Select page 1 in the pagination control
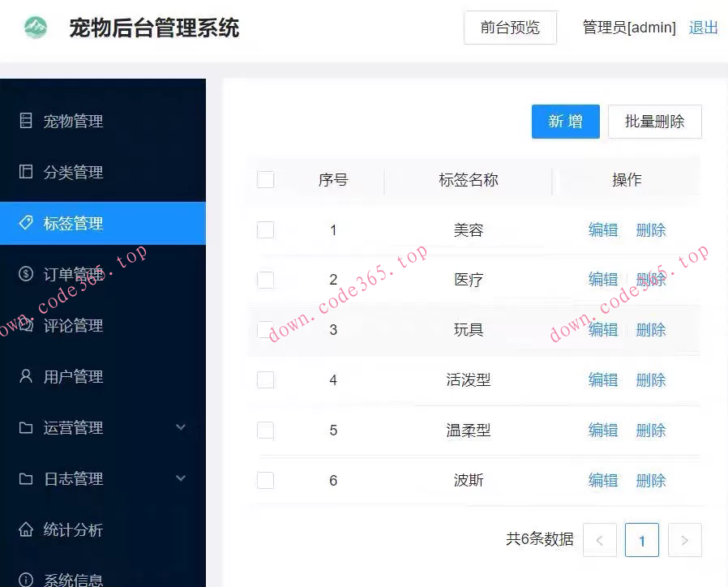The image size is (728, 587). 642,540
